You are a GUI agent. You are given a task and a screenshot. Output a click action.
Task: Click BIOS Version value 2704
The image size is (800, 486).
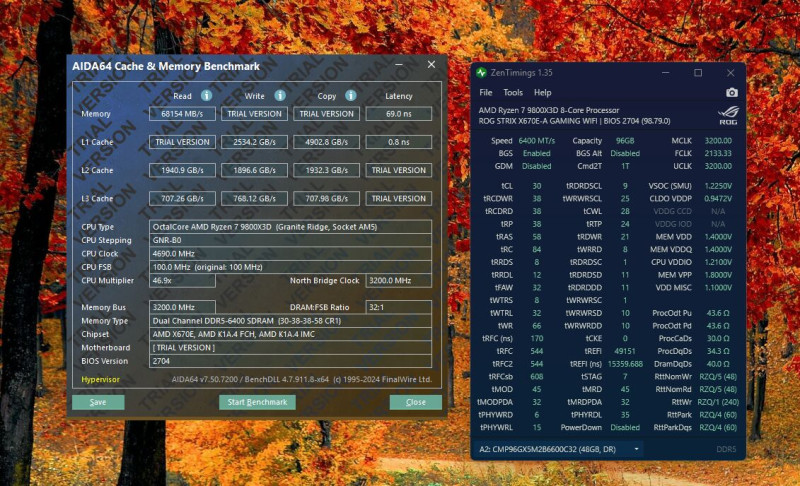point(290,361)
